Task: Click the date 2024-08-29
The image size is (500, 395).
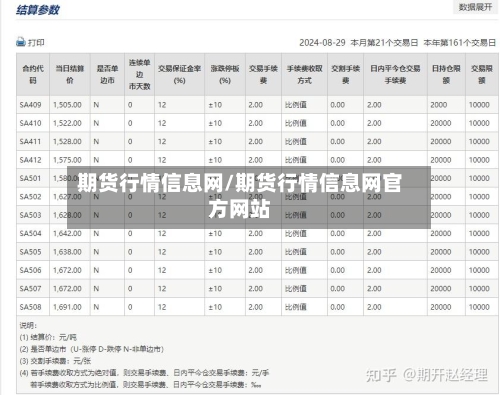Action: pos(322,43)
